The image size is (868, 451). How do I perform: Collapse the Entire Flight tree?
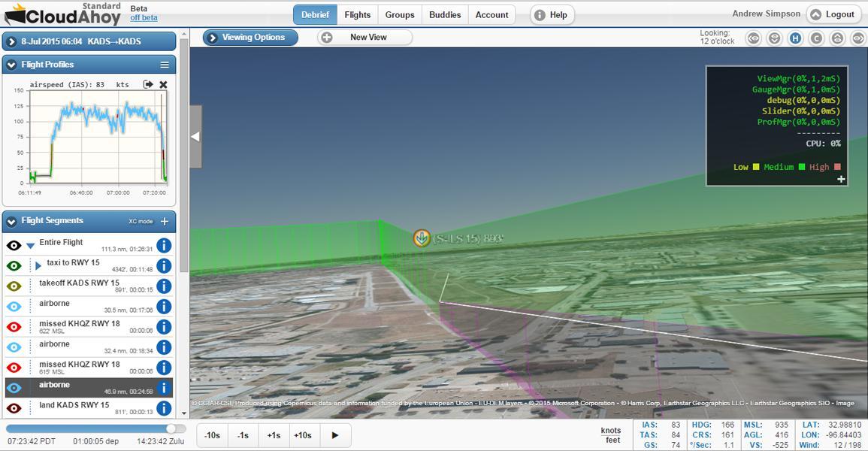[31, 244]
